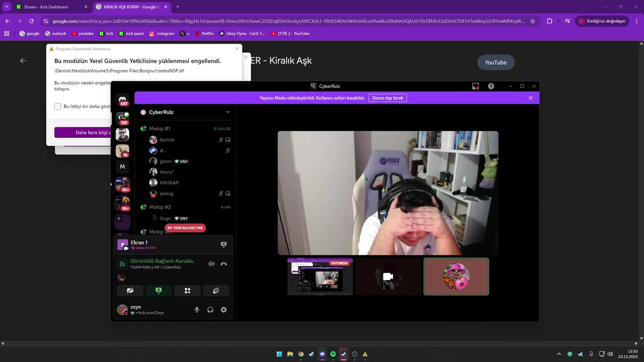The image size is (644, 362).
Task: Open Chrome extensions puzzle icon
Action: (x=549, y=21)
